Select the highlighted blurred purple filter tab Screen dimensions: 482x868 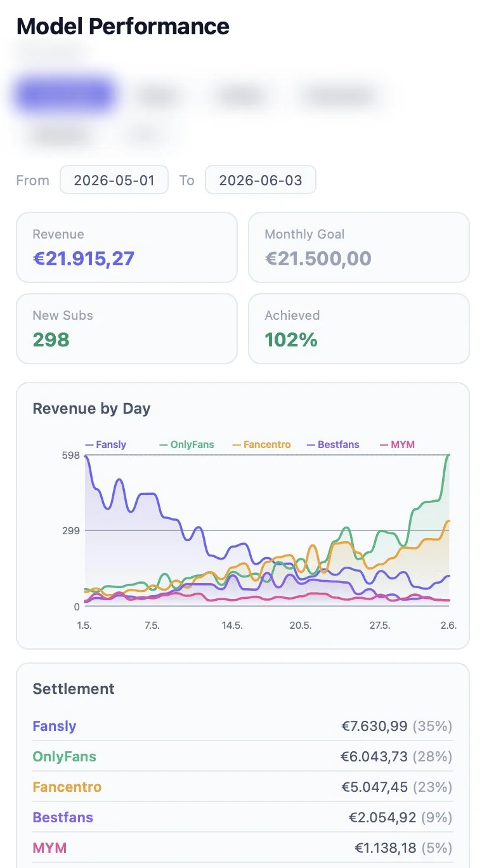[66, 96]
